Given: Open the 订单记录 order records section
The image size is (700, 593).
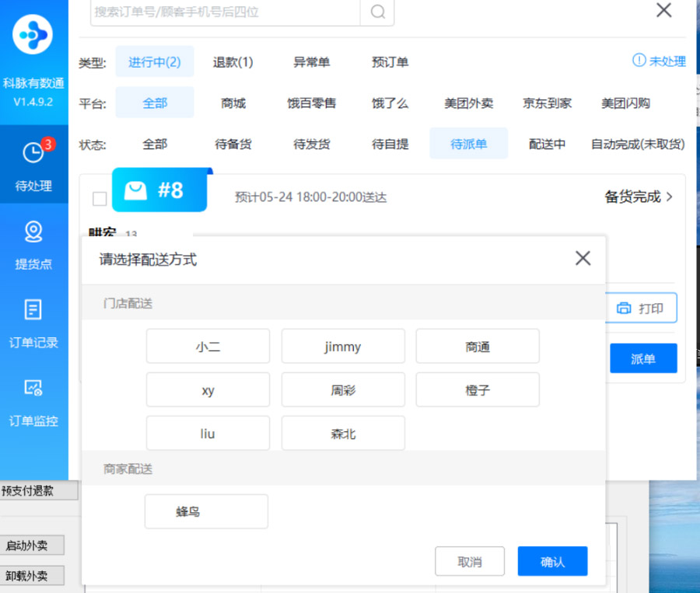Looking at the screenshot, I should pos(33,324).
